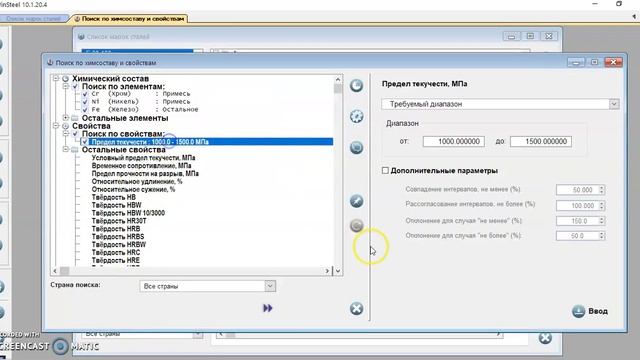Select Твёрдость HRB property
The height and width of the screenshot is (360, 640).
[116, 229]
